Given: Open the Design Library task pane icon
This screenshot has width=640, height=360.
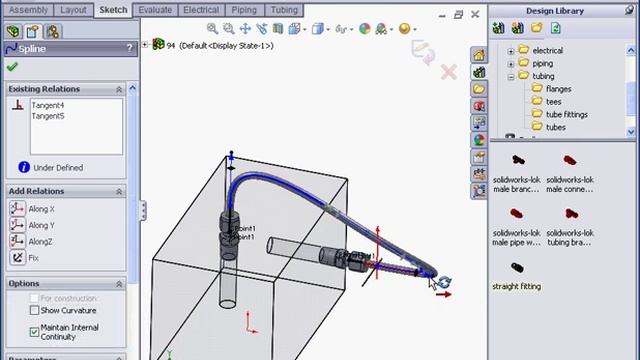Looking at the screenshot, I should tap(479, 72).
